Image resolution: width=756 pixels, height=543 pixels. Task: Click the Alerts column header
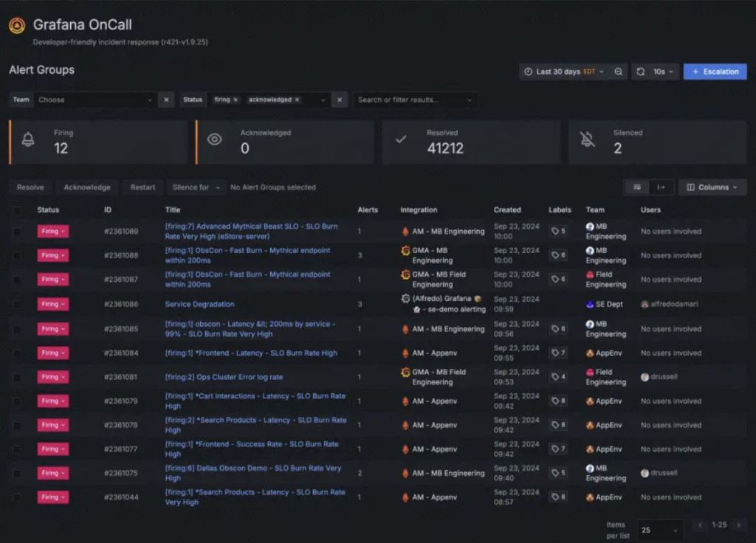368,210
